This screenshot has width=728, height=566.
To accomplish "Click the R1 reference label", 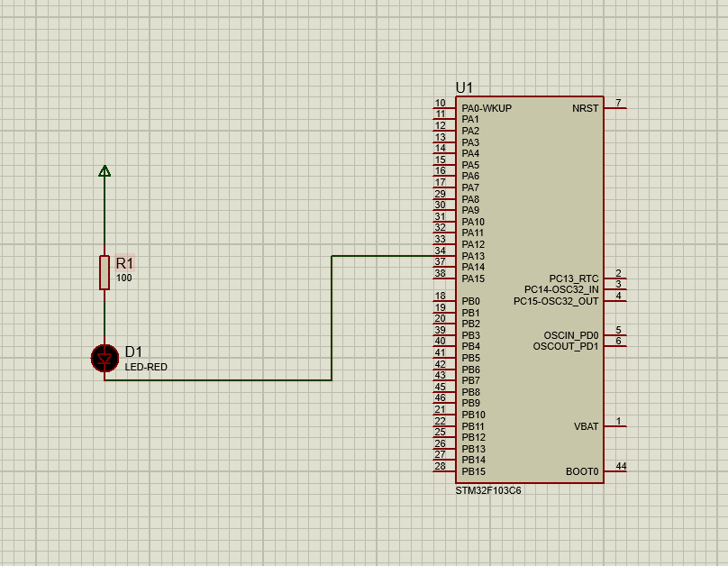I will [x=124, y=263].
